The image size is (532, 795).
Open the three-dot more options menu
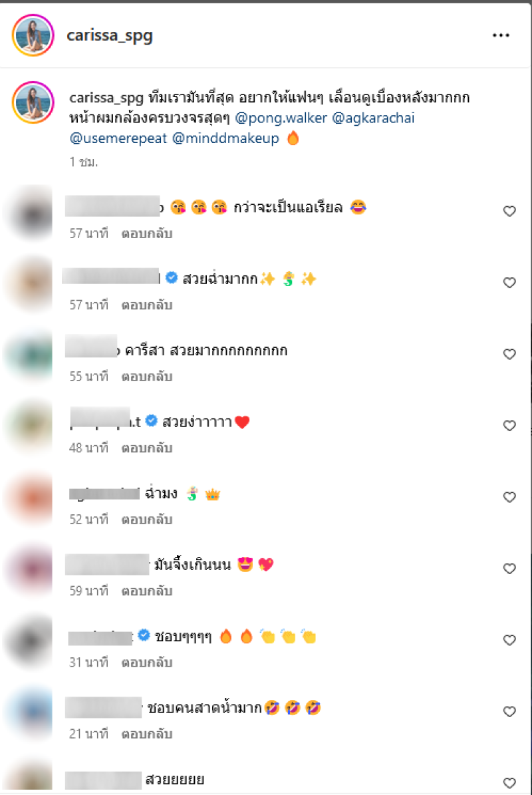(x=501, y=35)
